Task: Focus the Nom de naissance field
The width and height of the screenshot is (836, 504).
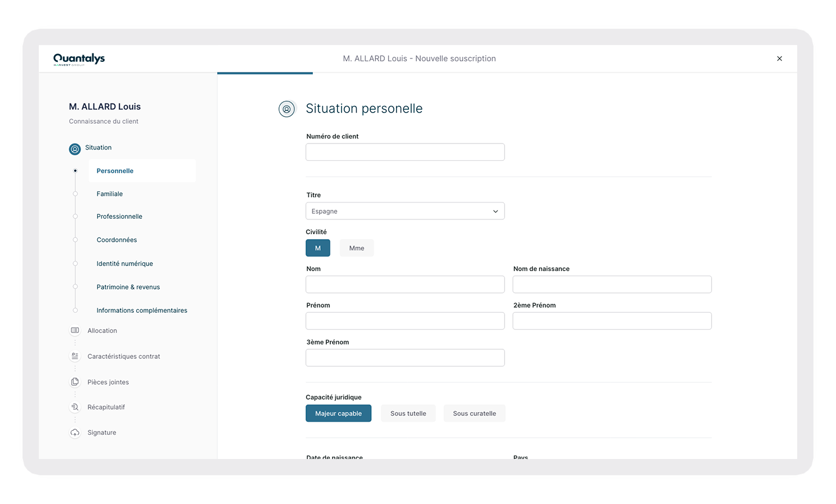Action: (612, 284)
